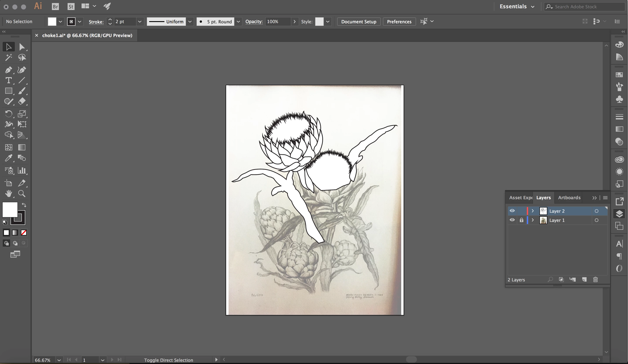Viewport: 628px width, 364px height.
Task: Select the Hand tool
Action: pyautogui.click(x=8, y=194)
